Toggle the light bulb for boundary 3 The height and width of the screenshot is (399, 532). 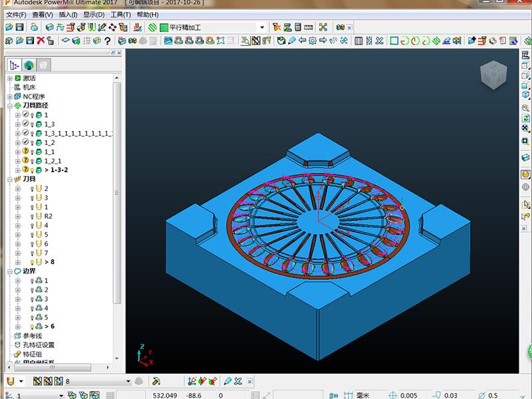click(x=32, y=299)
